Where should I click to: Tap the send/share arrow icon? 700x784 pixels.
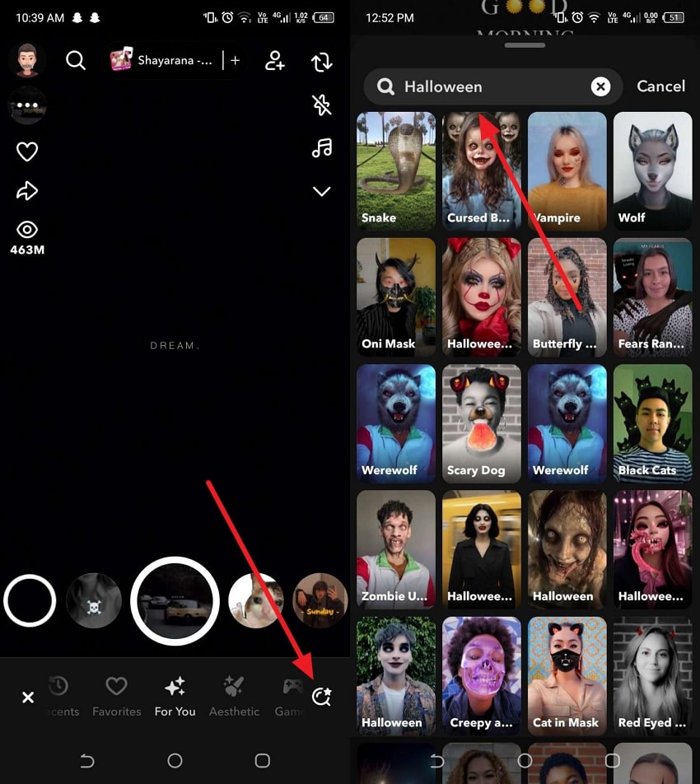click(x=27, y=190)
